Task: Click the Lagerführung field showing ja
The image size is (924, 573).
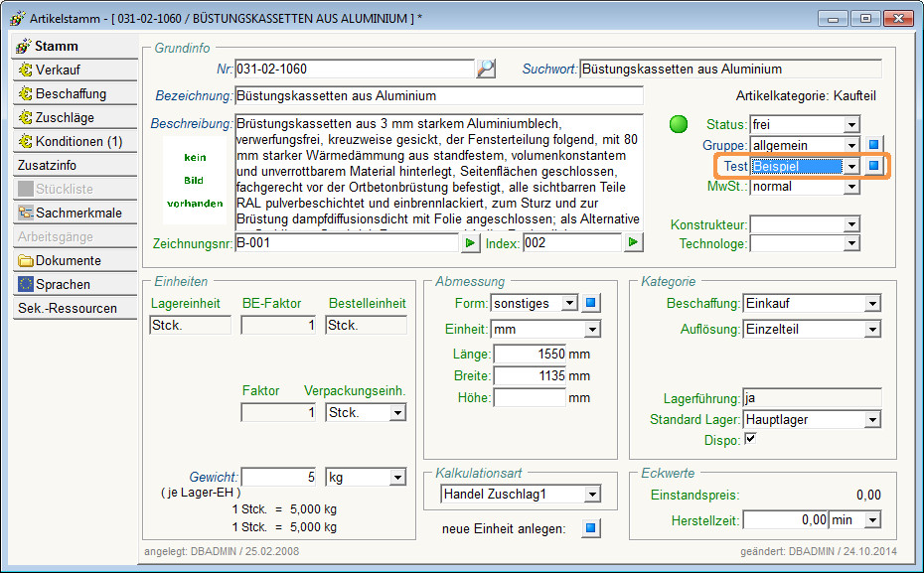Action: (812, 398)
